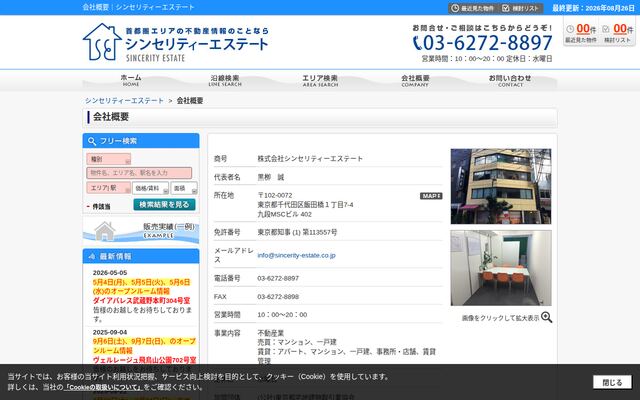Click the 最新情報 section header

141,256
